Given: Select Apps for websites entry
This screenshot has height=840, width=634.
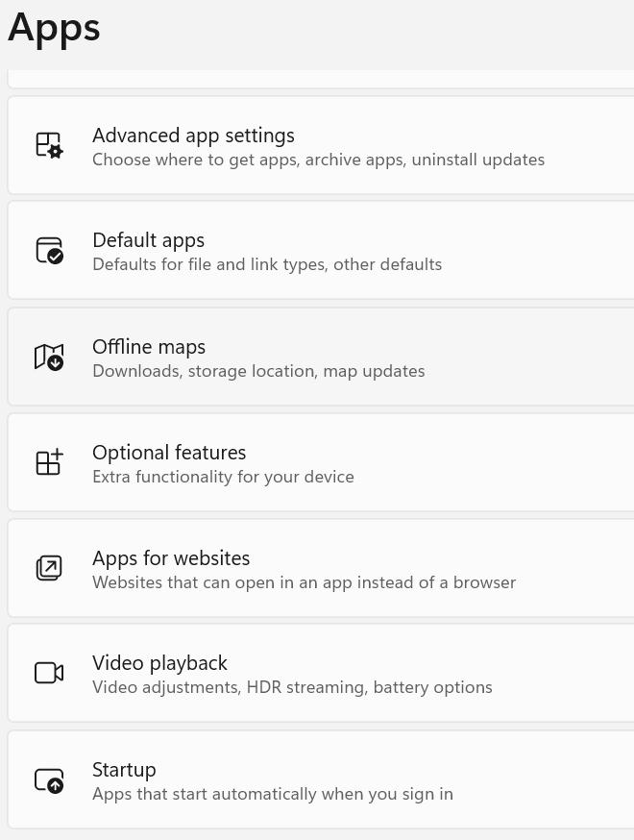Looking at the screenshot, I should 321,568.
